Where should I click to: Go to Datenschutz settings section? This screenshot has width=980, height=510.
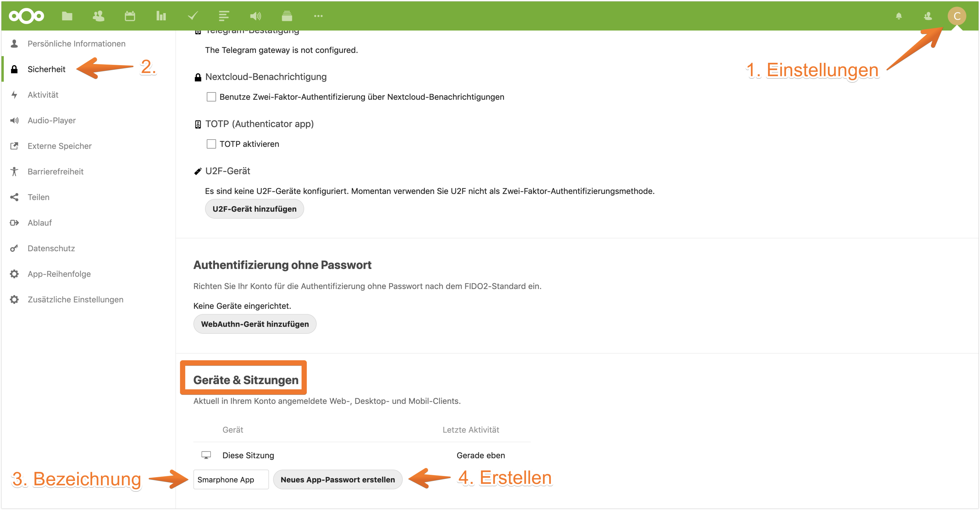click(51, 248)
